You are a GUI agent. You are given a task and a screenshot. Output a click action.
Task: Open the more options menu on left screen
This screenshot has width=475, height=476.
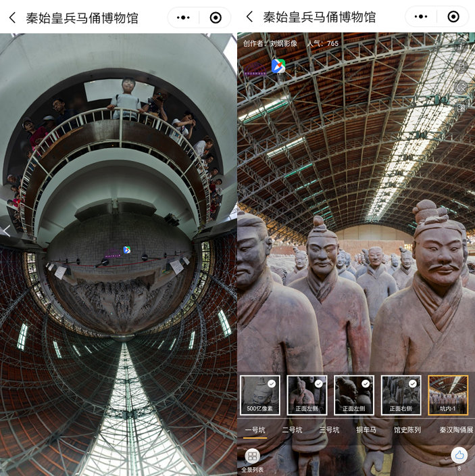click(183, 18)
